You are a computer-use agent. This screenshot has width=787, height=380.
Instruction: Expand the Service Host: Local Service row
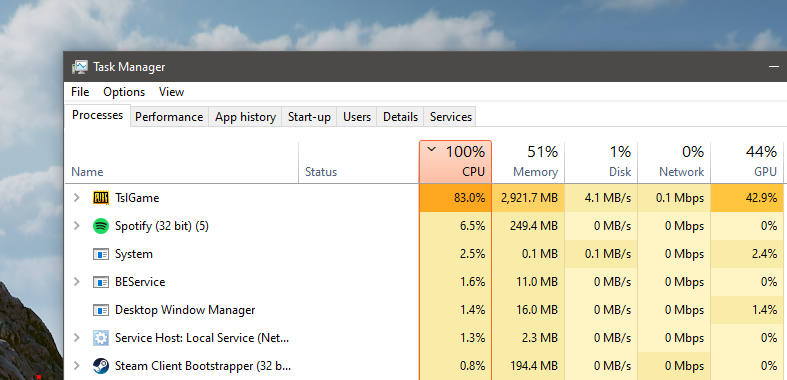pos(76,338)
